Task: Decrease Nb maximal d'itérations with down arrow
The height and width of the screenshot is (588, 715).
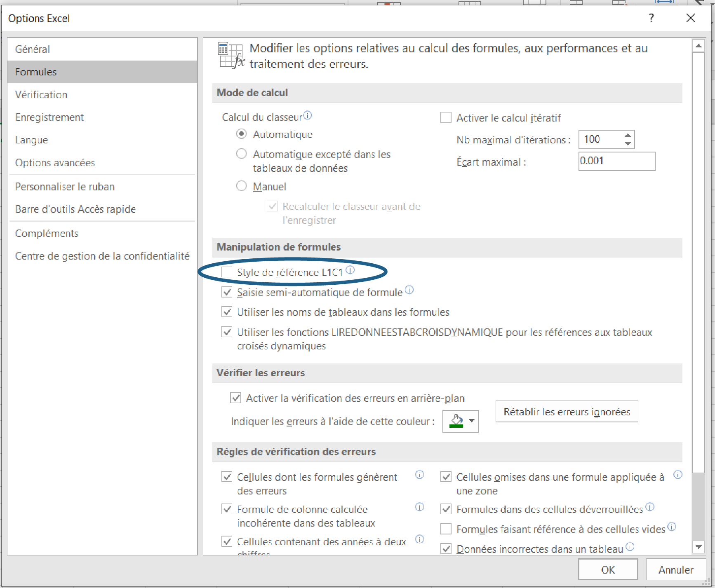Action: pyautogui.click(x=628, y=143)
